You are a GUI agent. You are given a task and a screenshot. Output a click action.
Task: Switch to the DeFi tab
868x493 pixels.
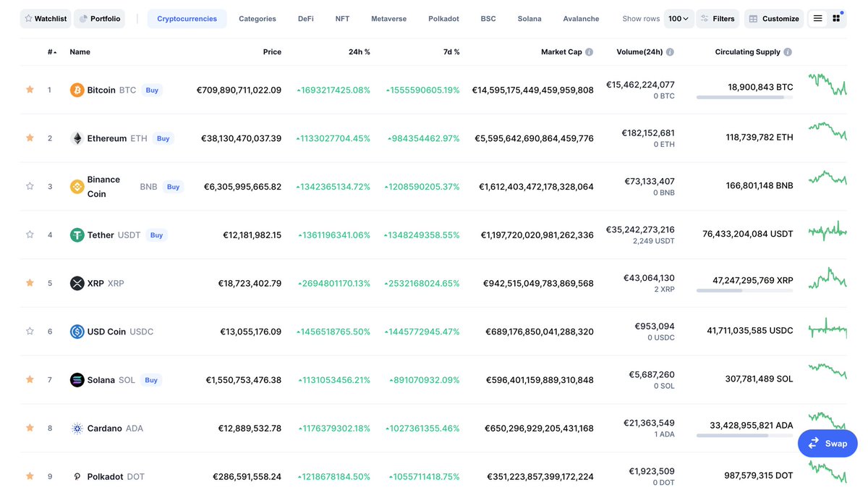click(306, 19)
